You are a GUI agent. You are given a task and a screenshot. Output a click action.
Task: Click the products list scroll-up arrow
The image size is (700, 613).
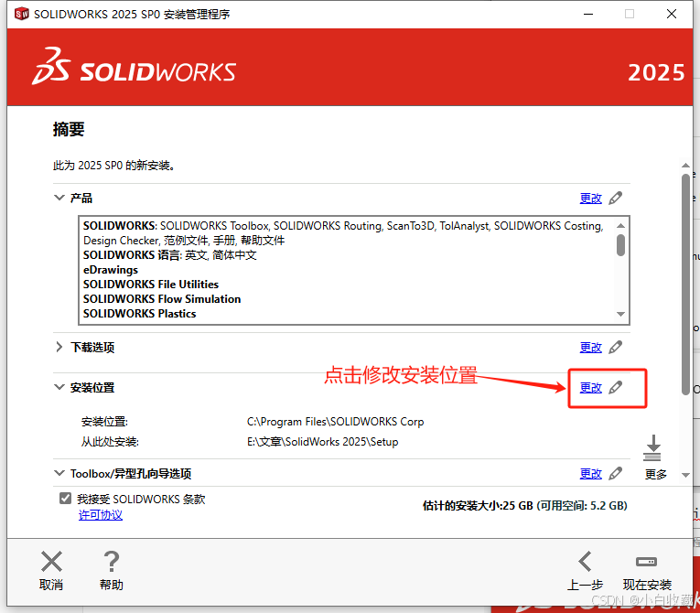pos(620,225)
